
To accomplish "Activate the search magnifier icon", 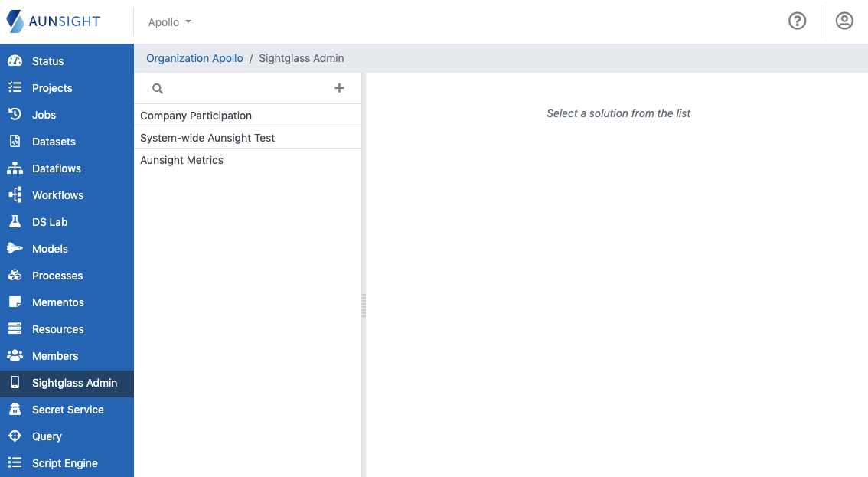I will (157, 88).
